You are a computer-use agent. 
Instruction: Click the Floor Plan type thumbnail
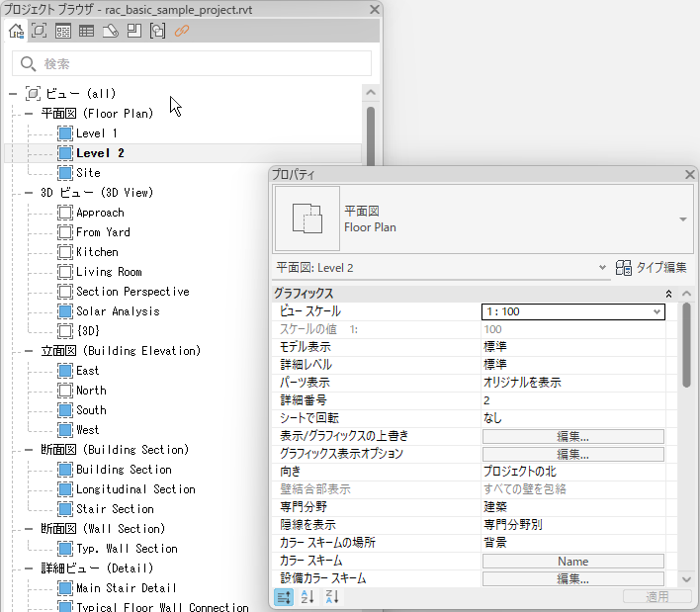click(x=307, y=219)
